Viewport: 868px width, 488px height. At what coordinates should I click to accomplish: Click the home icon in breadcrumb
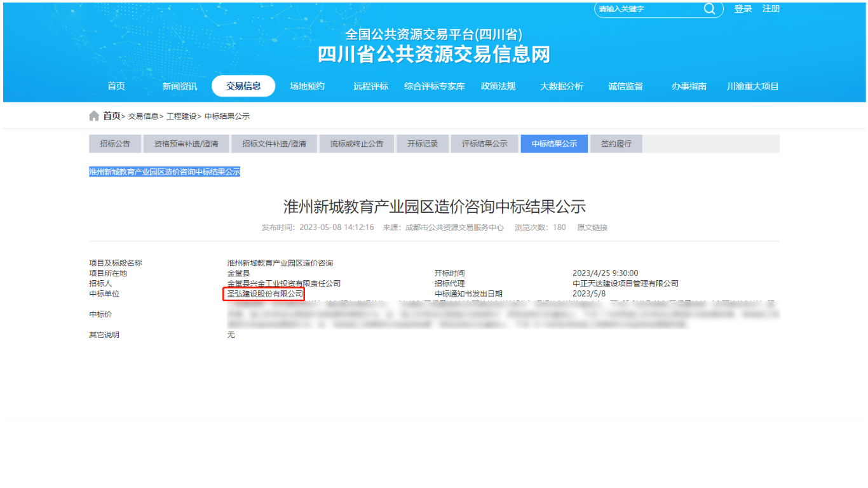(94, 116)
